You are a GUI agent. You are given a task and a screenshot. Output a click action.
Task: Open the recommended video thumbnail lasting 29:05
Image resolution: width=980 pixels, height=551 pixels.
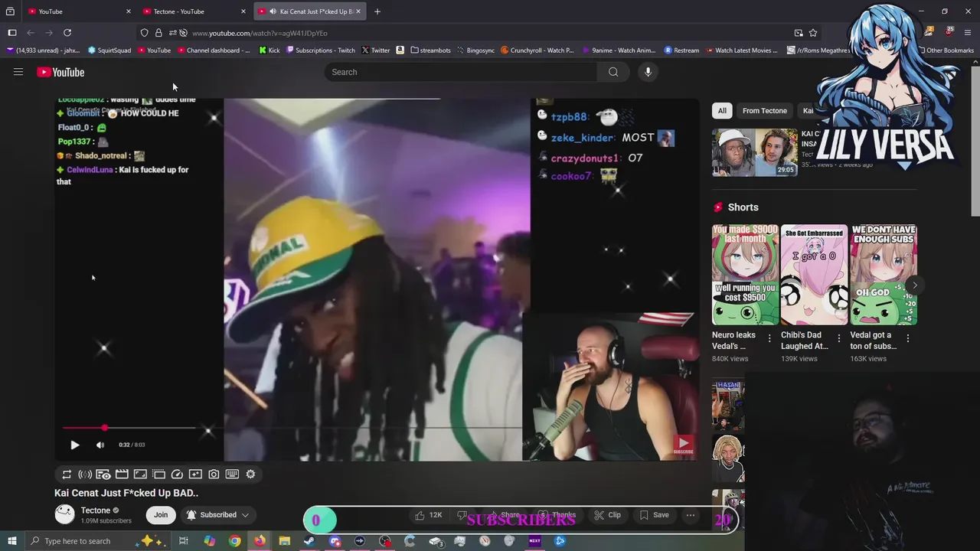pyautogui.click(x=755, y=152)
